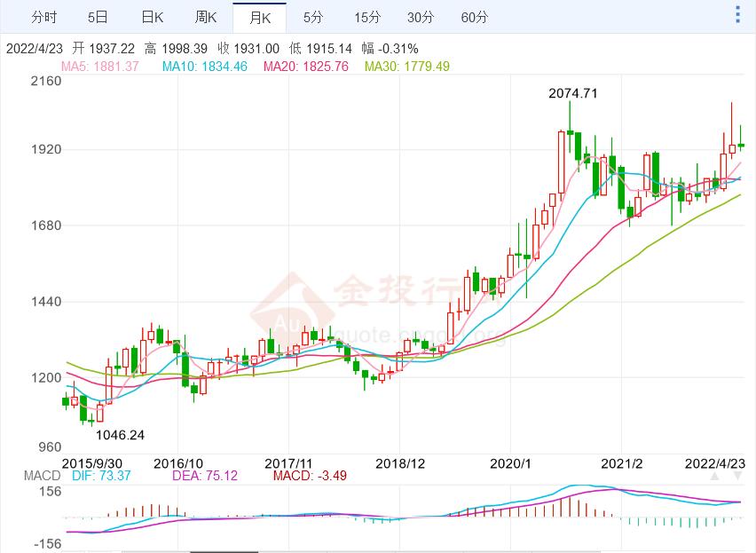The width and height of the screenshot is (756, 553).
Task: Click the 1046.24 low price label
Action: pos(120,435)
